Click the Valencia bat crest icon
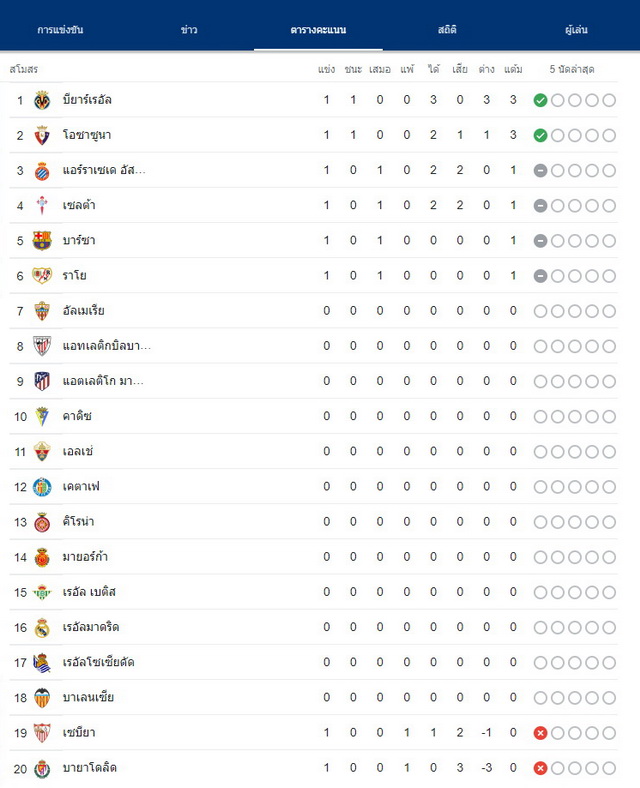Image resolution: width=640 pixels, height=788 pixels. 42,698
